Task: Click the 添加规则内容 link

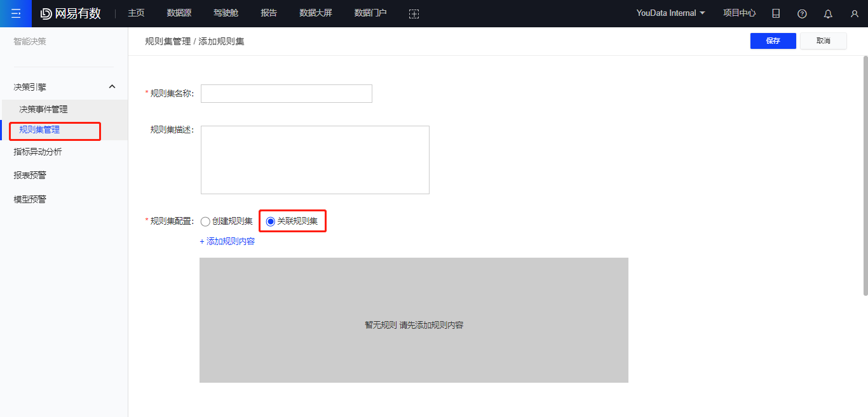Action: [227, 241]
